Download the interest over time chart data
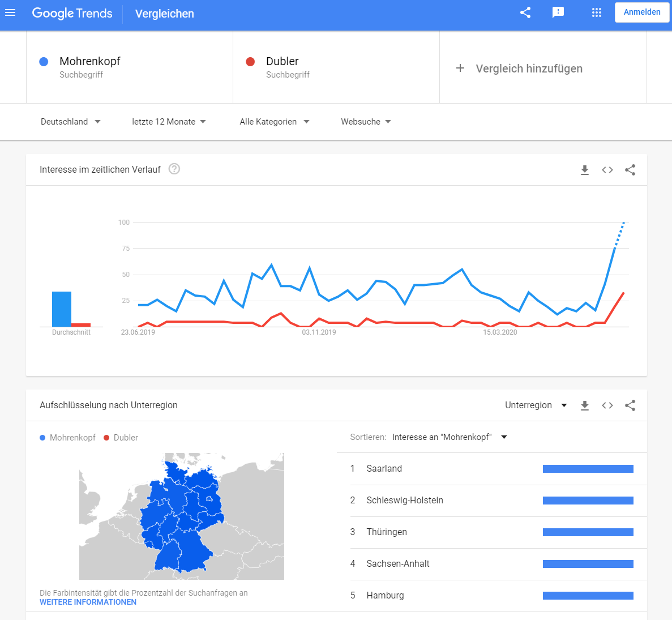Viewport: 672px width, 620px height. (x=585, y=170)
